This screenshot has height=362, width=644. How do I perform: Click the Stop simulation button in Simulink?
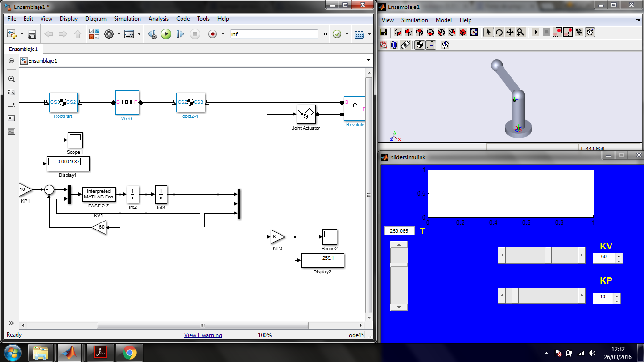[x=195, y=34]
